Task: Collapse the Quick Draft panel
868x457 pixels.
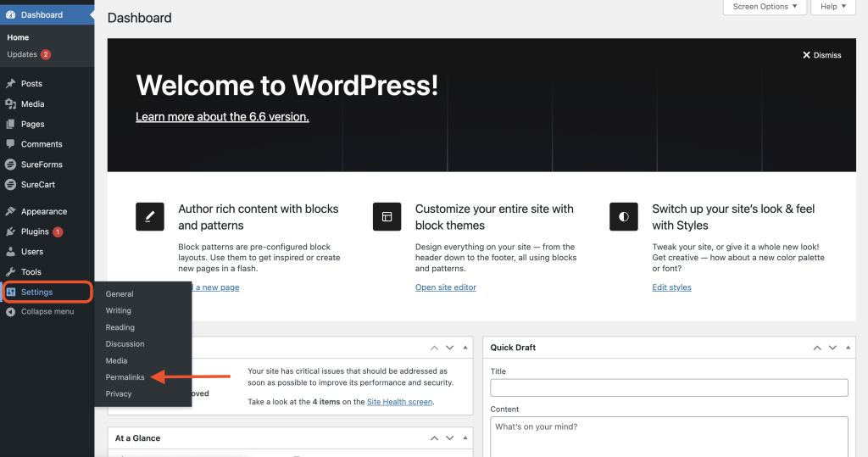Action: [x=848, y=348]
